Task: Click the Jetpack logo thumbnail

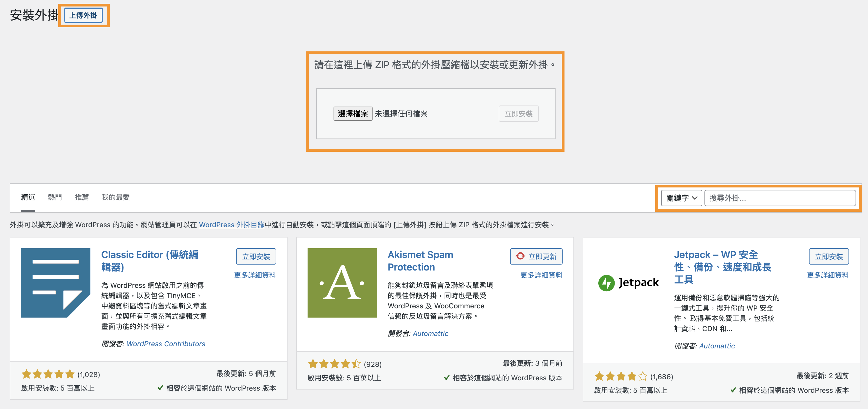Action: pyautogui.click(x=628, y=283)
